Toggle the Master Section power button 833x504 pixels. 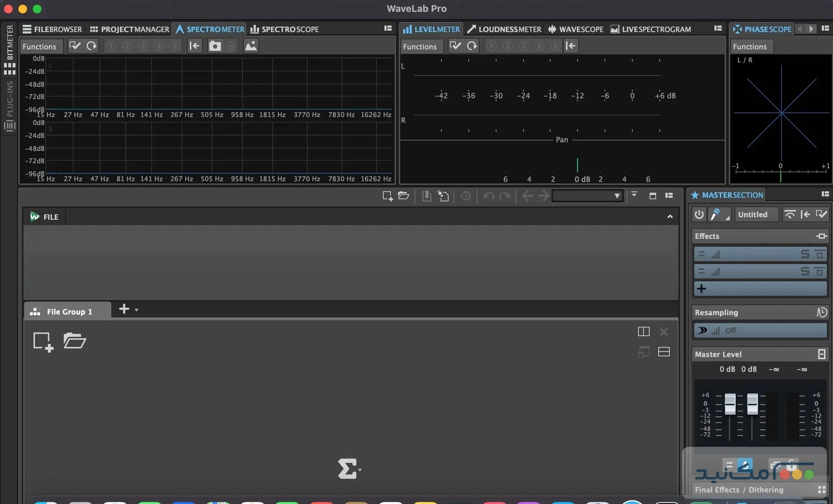[x=699, y=215]
